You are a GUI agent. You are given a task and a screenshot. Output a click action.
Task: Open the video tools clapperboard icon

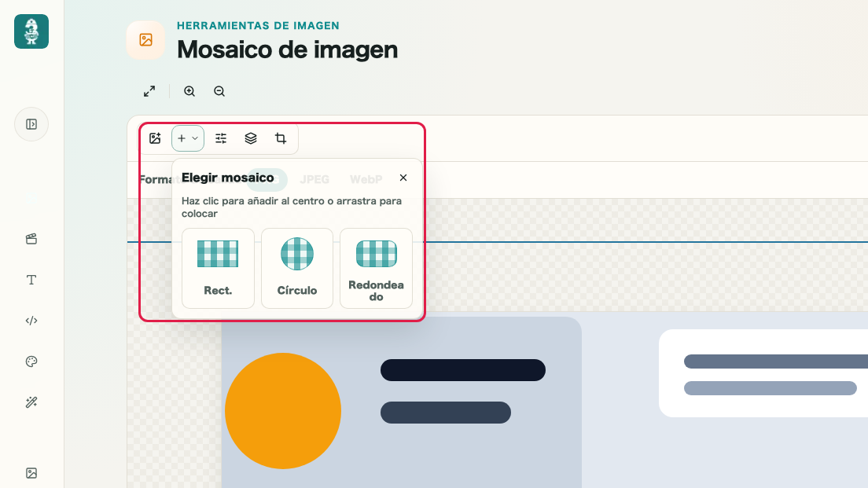point(31,239)
